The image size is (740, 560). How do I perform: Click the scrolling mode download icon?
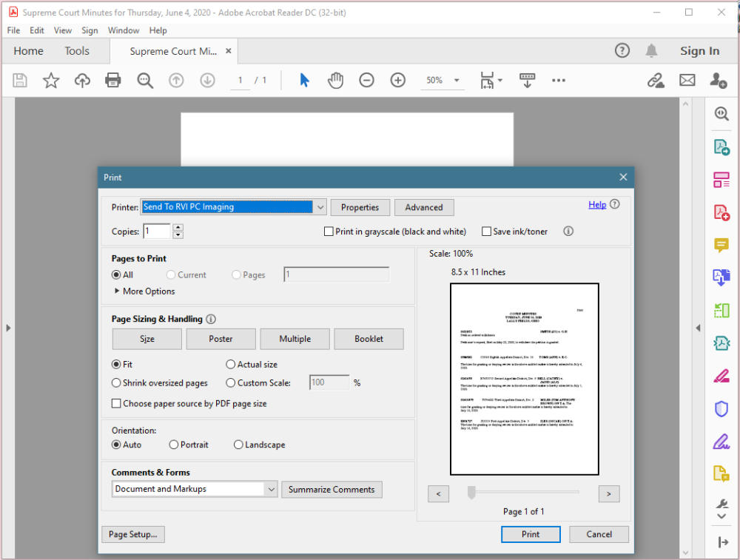click(527, 80)
